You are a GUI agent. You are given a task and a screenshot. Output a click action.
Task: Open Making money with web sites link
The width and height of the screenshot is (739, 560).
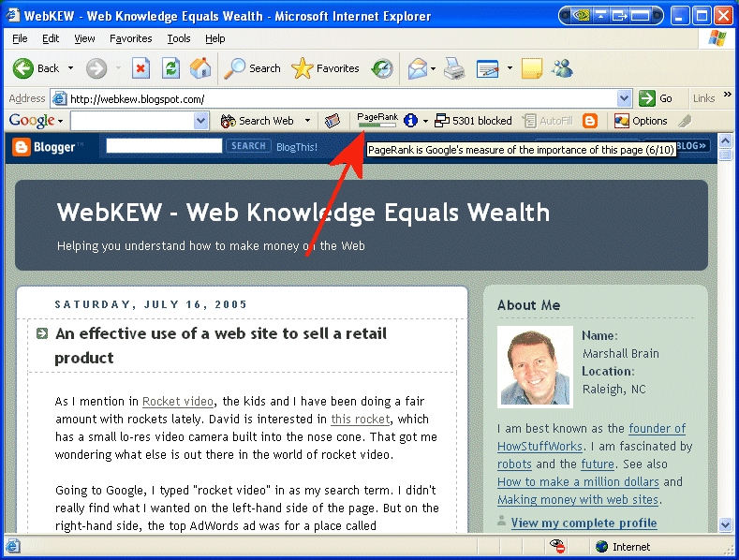(578, 500)
